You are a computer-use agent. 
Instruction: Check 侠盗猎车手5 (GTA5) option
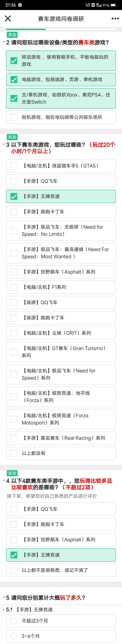click(x=61, y=166)
